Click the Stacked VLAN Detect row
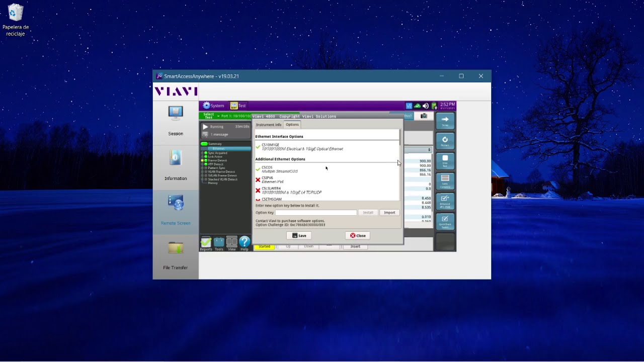Screen dimensions: 644x362 click(222, 179)
